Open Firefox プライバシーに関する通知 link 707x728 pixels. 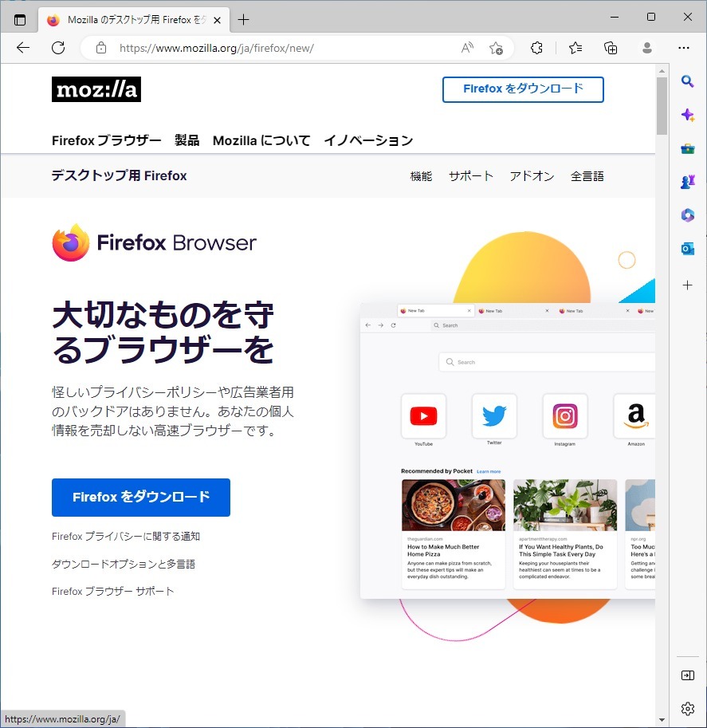pos(126,537)
